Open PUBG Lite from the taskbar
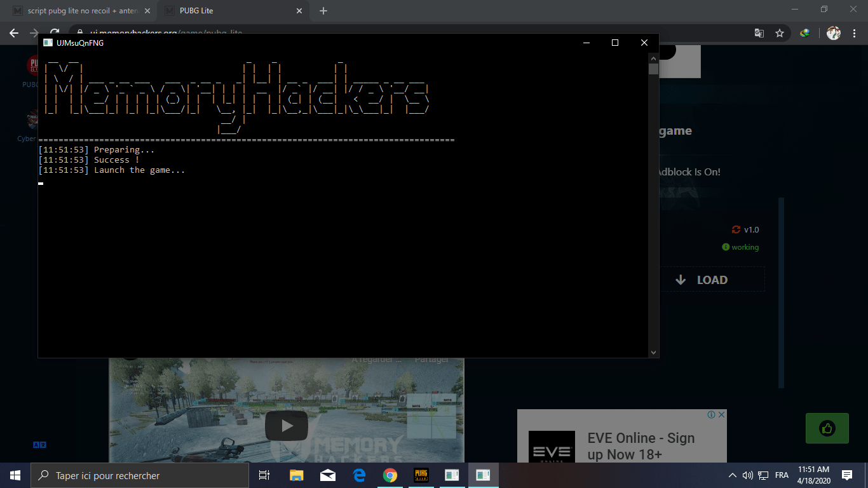Image resolution: width=868 pixels, height=488 pixels. coord(421,475)
